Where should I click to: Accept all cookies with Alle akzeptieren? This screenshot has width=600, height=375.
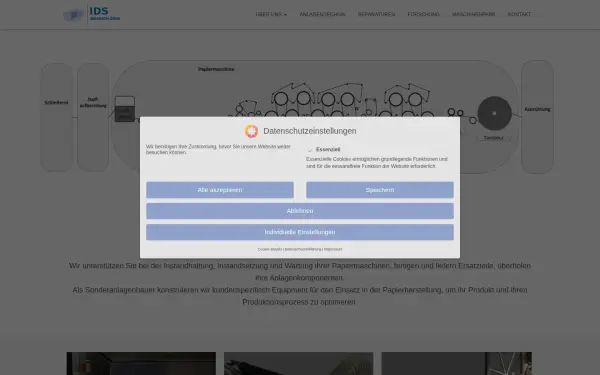pyautogui.click(x=220, y=190)
